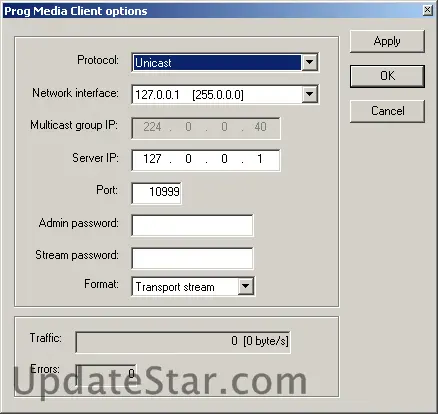Click the disabled Multicast group IP field

(x=206, y=128)
